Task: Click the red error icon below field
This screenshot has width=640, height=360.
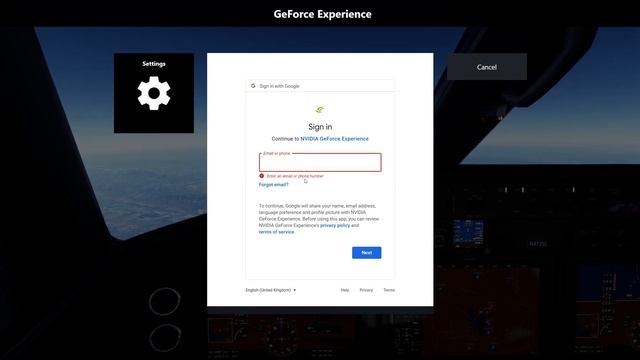Action: point(262,176)
